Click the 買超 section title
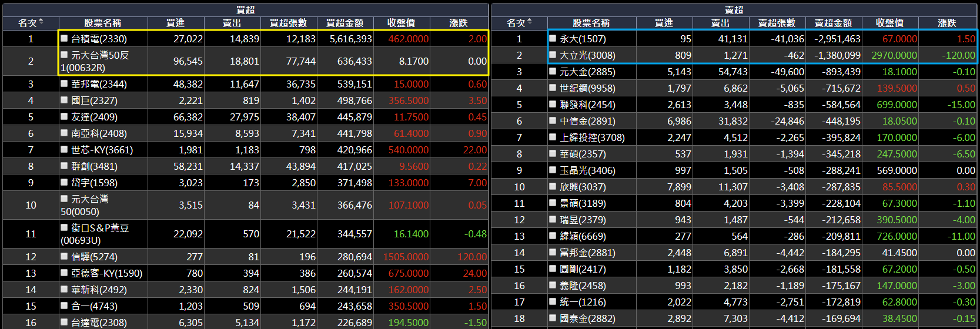 (245, 10)
